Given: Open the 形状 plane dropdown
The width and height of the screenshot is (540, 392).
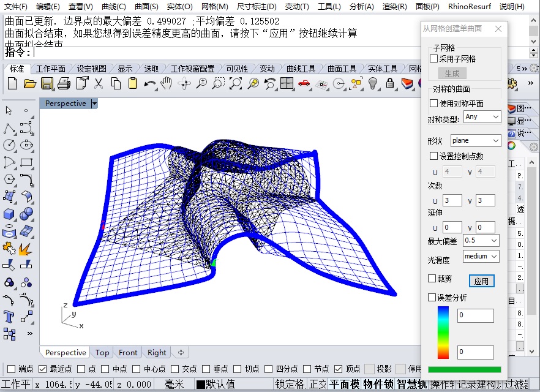Looking at the screenshot, I should pyautogui.click(x=476, y=141).
